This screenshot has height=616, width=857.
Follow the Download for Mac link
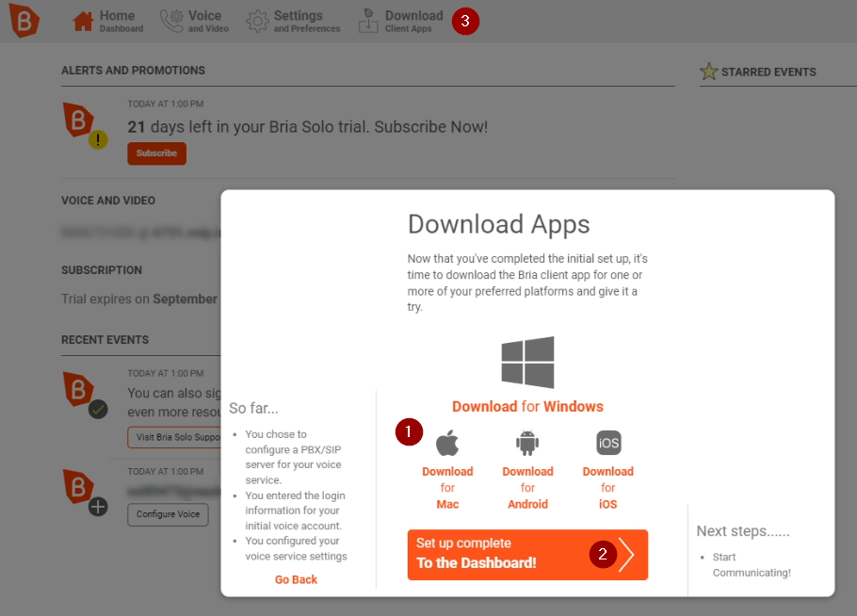[x=447, y=488]
